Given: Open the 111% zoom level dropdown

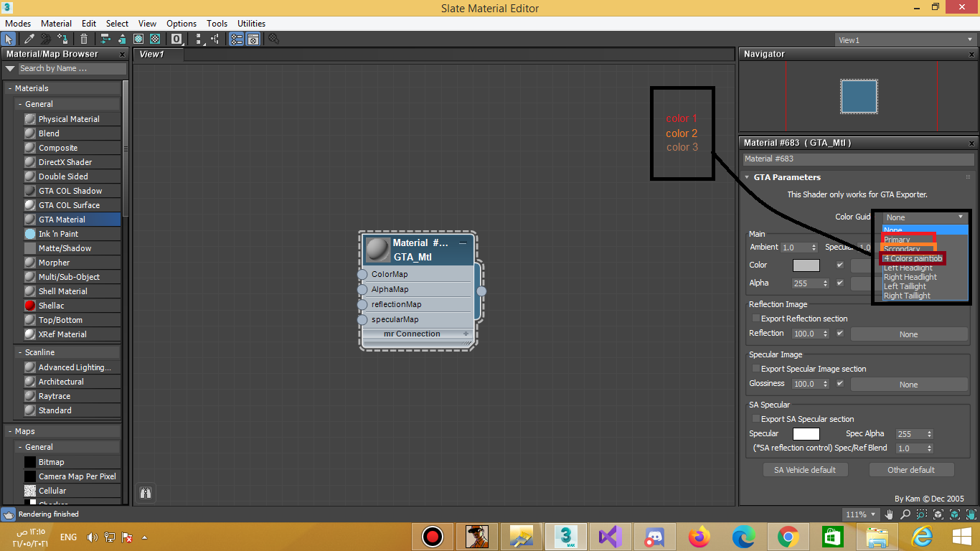Looking at the screenshot, I should pos(861,514).
